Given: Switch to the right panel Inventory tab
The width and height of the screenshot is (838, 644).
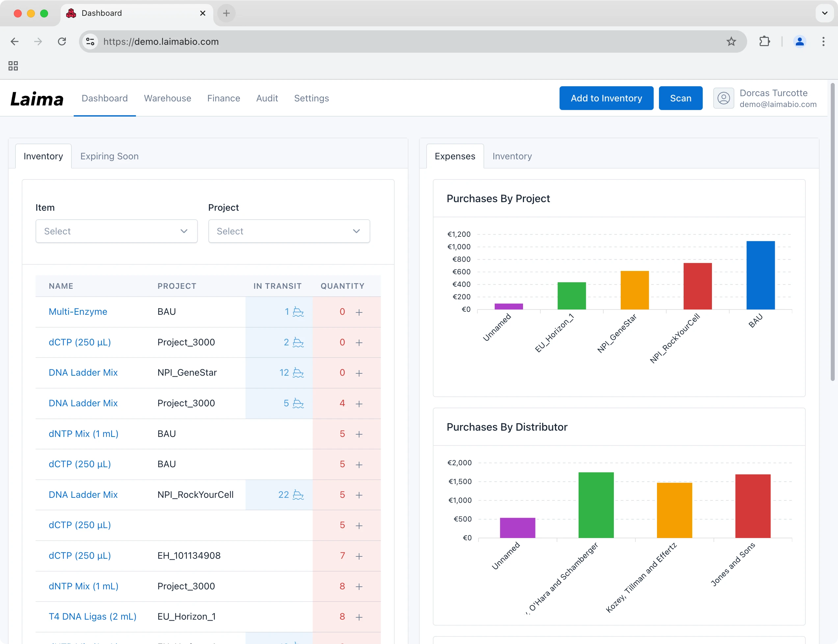Looking at the screenshot, I should (512, 156).
